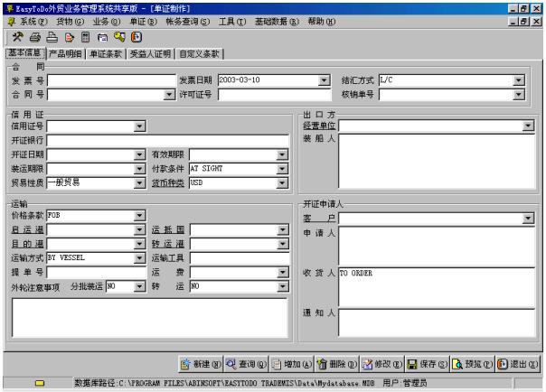Expand the 信用证号 dropdown arrow
Viewport: 546px width, 392px height.
(x=139, y=126)
